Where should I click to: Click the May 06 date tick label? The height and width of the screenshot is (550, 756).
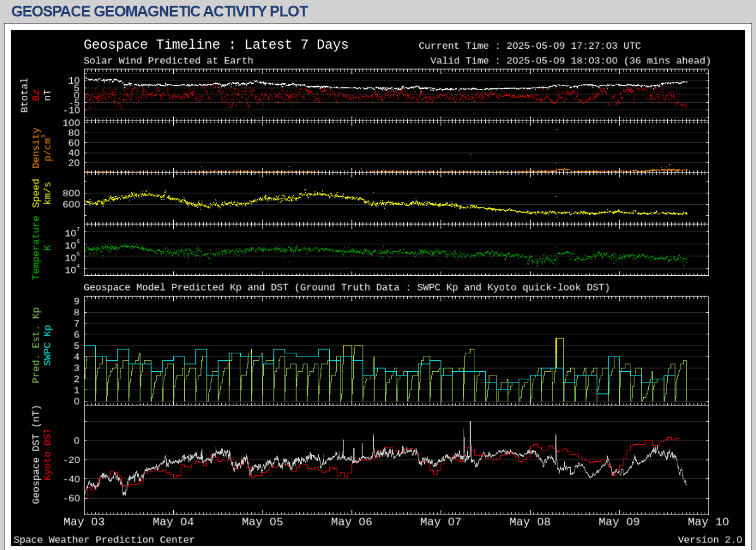pos(352,522)
